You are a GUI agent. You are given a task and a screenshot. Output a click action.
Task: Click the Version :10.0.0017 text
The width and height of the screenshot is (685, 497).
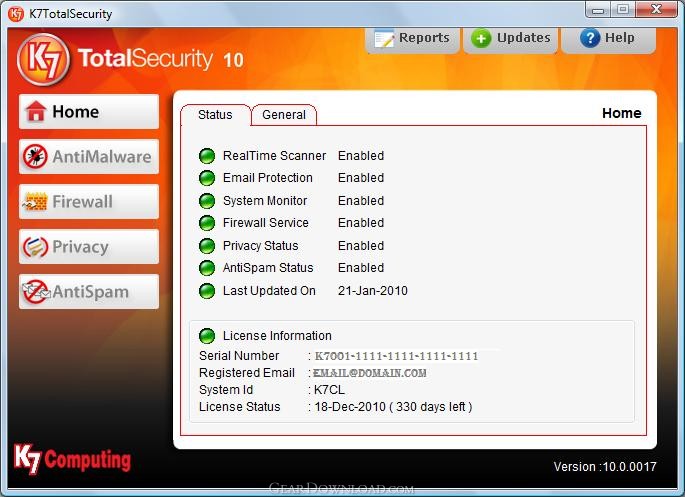coord(605,467)
